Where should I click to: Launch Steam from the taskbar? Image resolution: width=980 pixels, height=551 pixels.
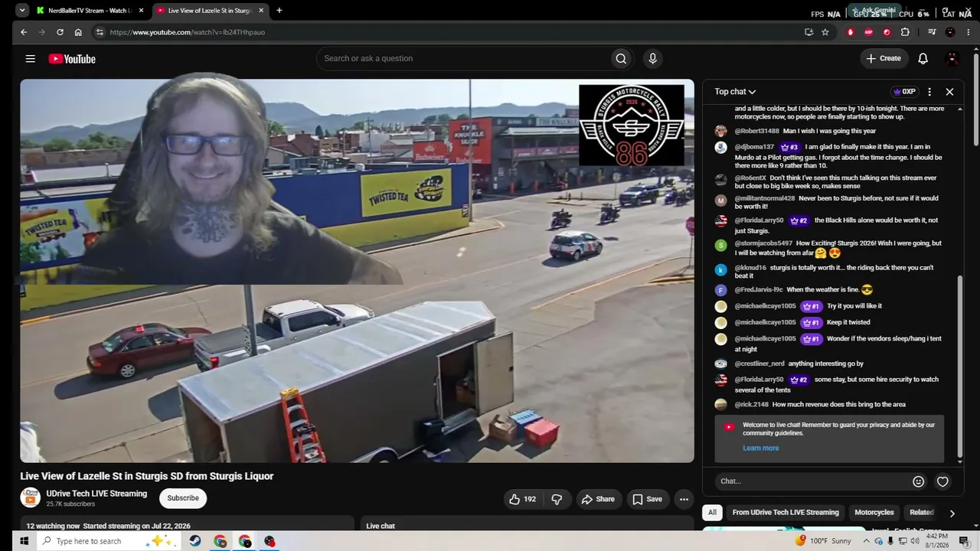[196, 541]
